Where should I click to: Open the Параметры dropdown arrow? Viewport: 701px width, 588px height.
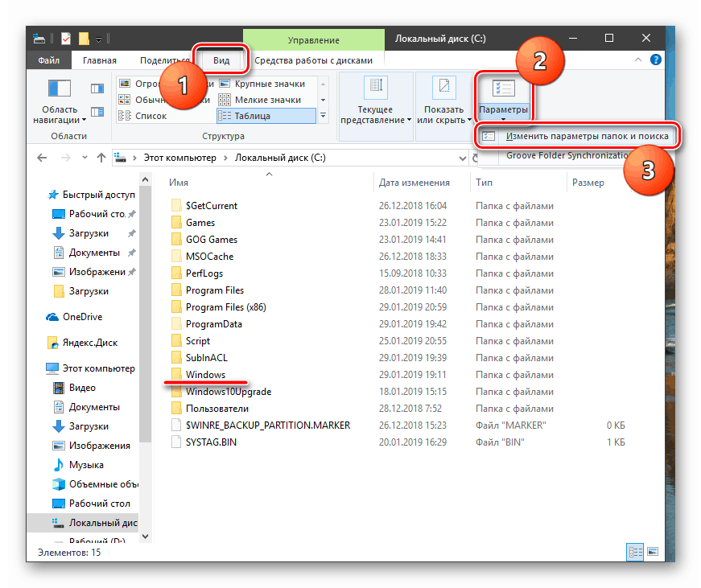tap(504, 117)
